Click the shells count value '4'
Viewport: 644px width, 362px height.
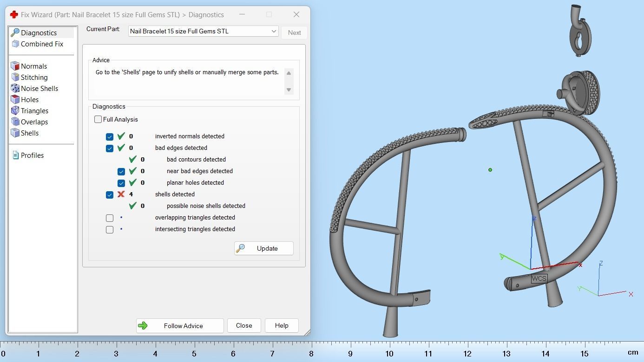131,194
